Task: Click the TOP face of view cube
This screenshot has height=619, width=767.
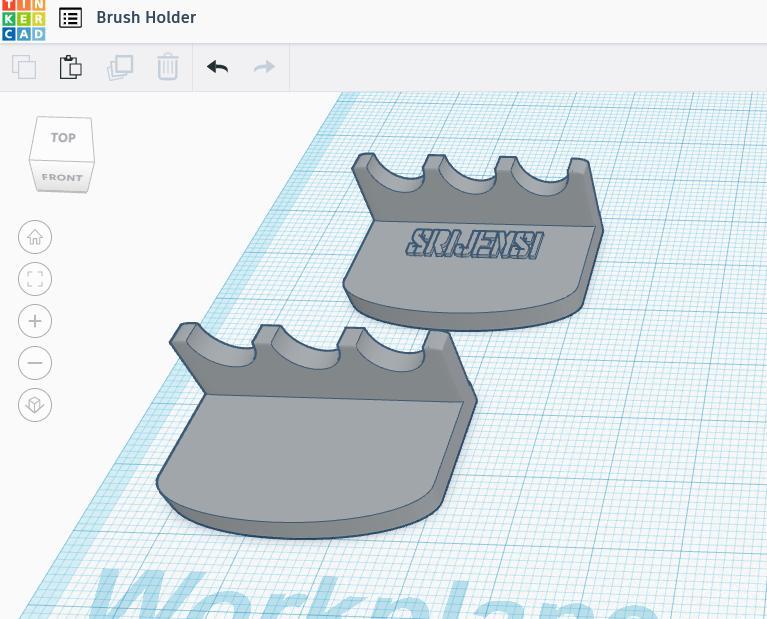Action: [63, 138]
